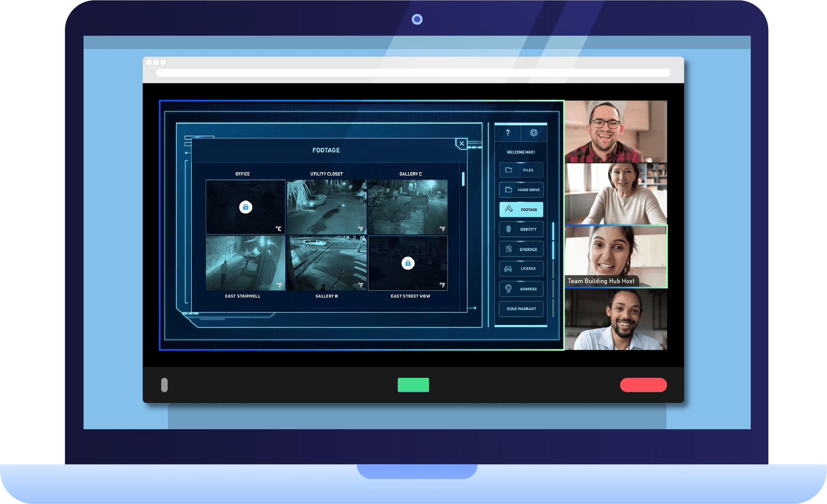Open the Files folder in the sidebar

[521, 170]
